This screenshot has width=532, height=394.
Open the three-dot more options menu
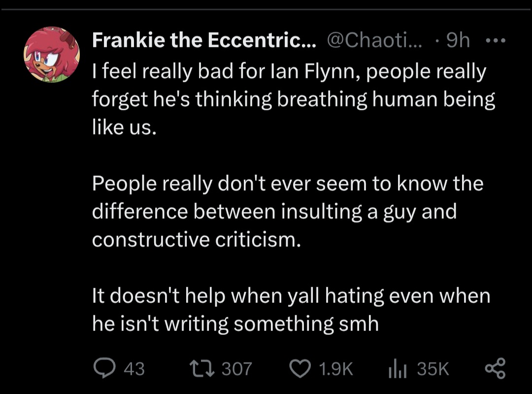pos(496,41)
